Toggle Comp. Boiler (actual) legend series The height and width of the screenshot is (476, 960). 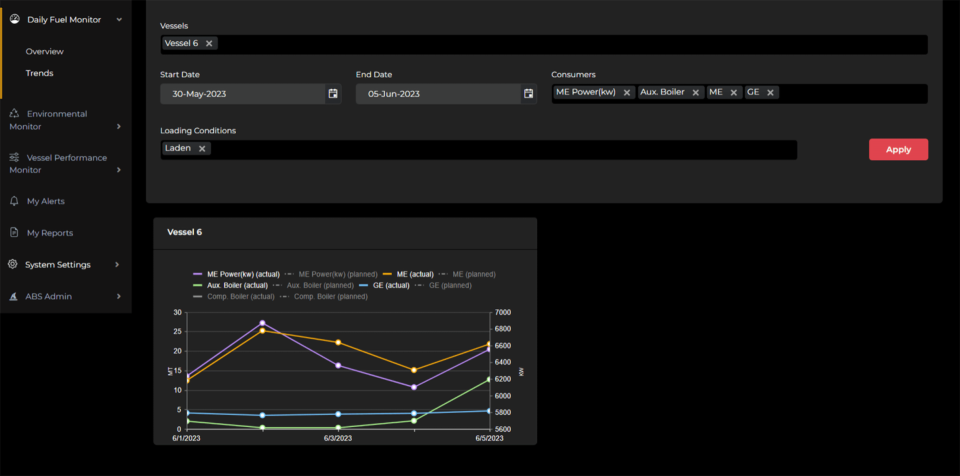233,297
